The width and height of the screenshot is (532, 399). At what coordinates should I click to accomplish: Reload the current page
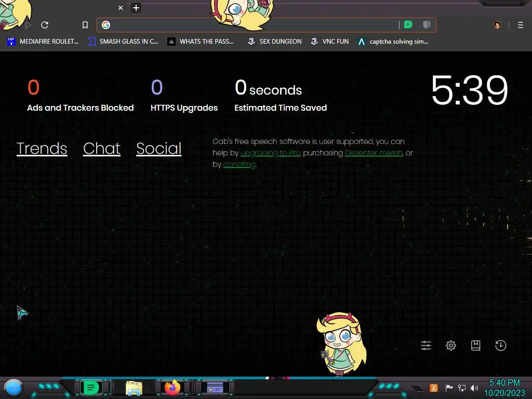tap(45, 25)
